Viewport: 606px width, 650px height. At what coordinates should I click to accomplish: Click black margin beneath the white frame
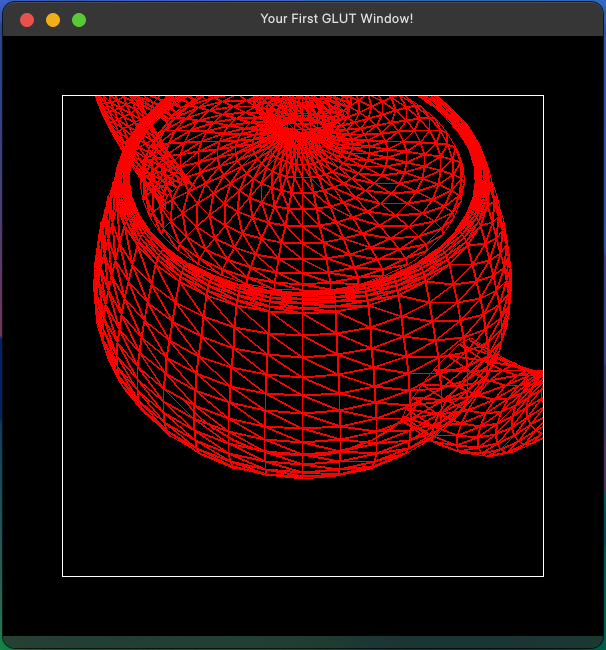point(300,605)
